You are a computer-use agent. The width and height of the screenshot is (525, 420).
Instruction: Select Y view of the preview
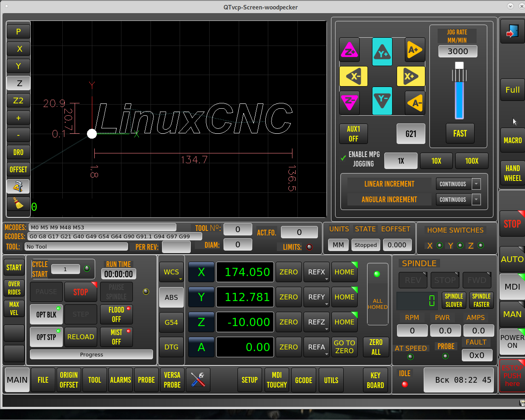click(18, 66)
